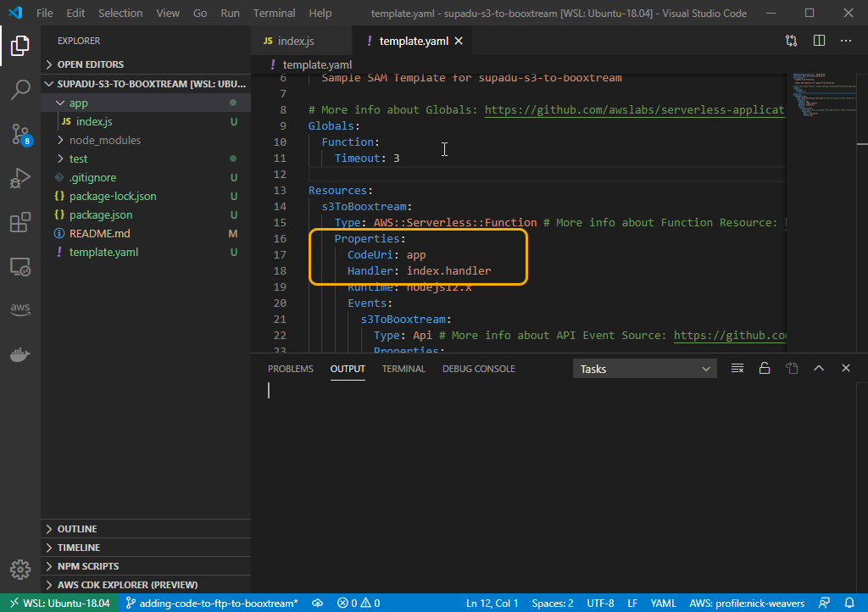The width and height of the screenshot is (868, 612).
Task: Select the OUTPUT panel tab
Action: click(348, 369)
